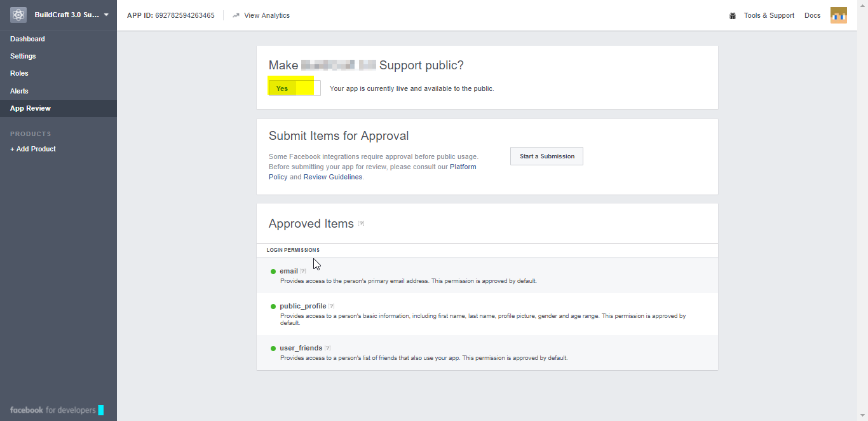Click the user profile avatar
The height and width of the screenshot is (421, 868).
tap(839, 15)
